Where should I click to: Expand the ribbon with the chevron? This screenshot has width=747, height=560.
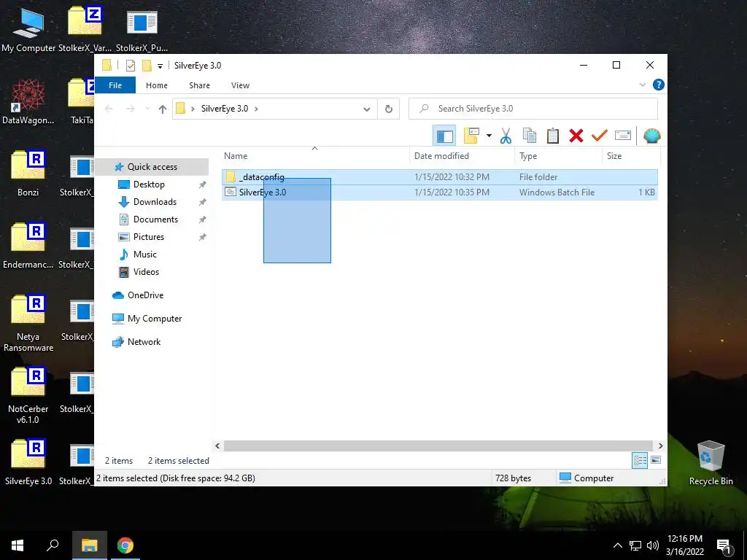coord(642,85)
